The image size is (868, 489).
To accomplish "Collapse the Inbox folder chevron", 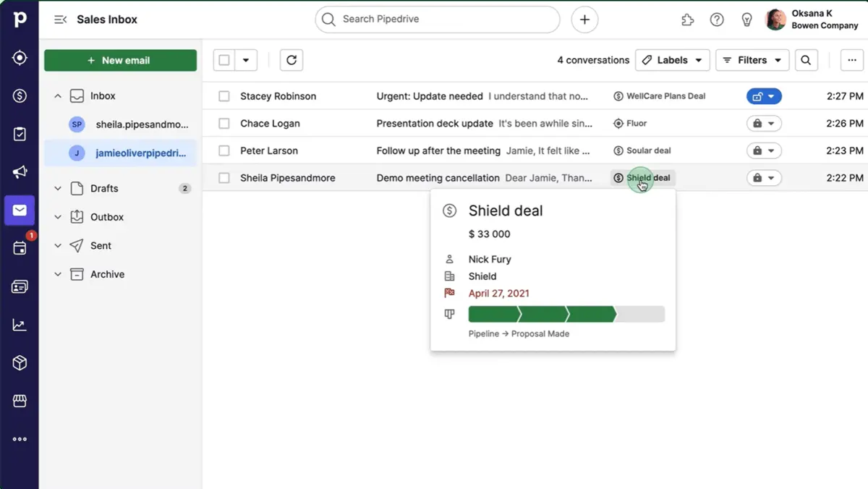I will [58, 95].
